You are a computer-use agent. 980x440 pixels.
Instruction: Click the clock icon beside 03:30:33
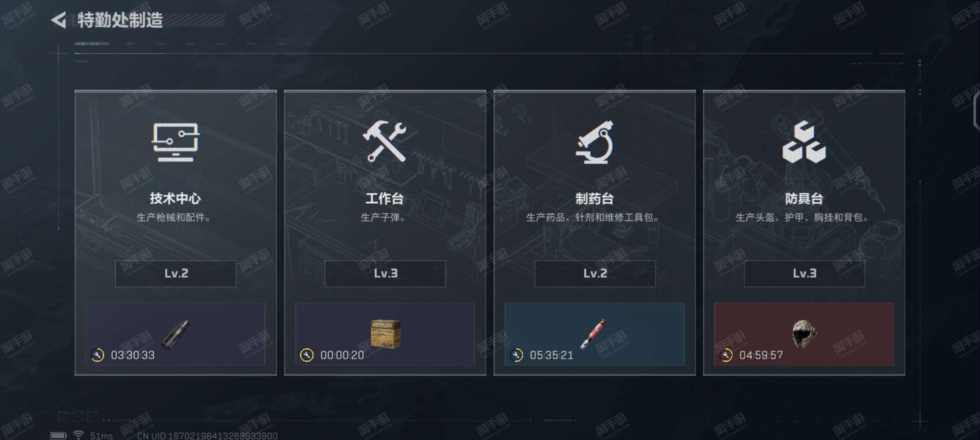click(97, 355)
